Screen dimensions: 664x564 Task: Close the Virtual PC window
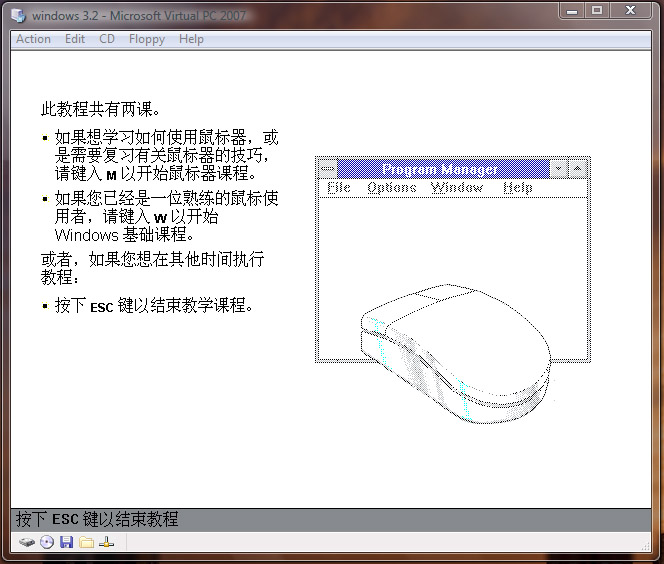[630, 10]
